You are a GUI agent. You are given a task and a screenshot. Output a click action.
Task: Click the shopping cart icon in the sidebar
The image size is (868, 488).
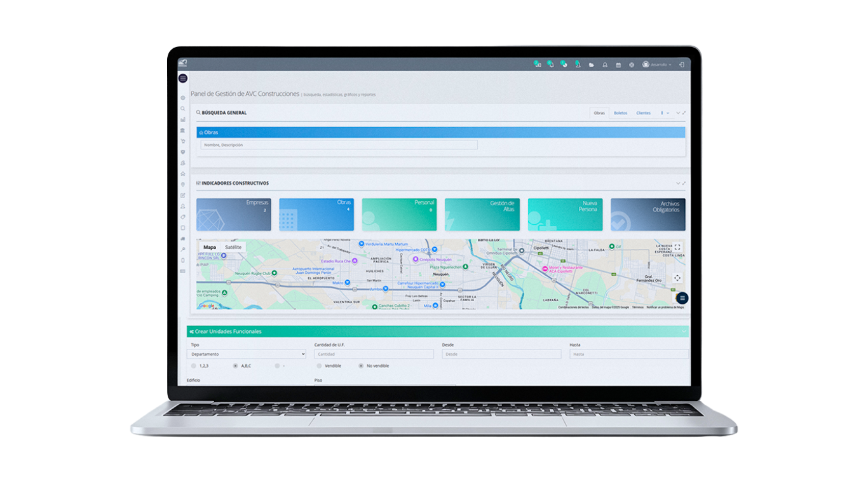tap(183, 141)
